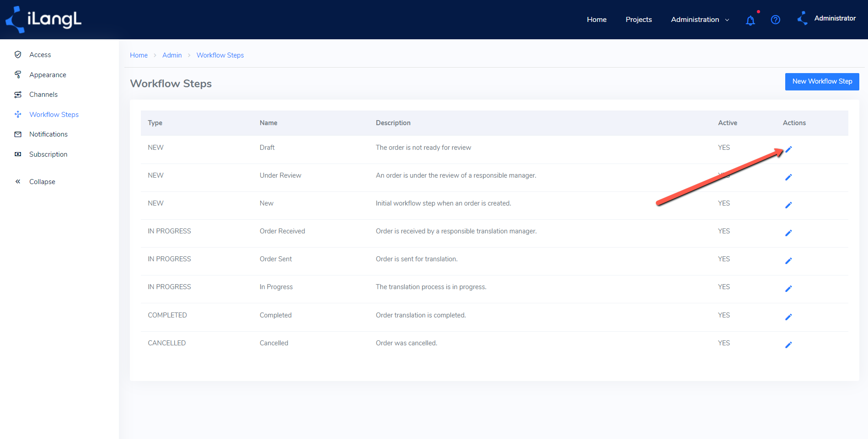The height and width of the screenshot is (439, 868).
Task: Open the Appearance settings page
Action: 48,75
